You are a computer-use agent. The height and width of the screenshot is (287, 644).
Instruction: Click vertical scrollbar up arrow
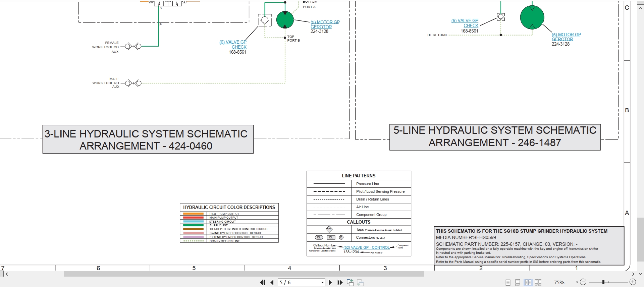[641, 8]
